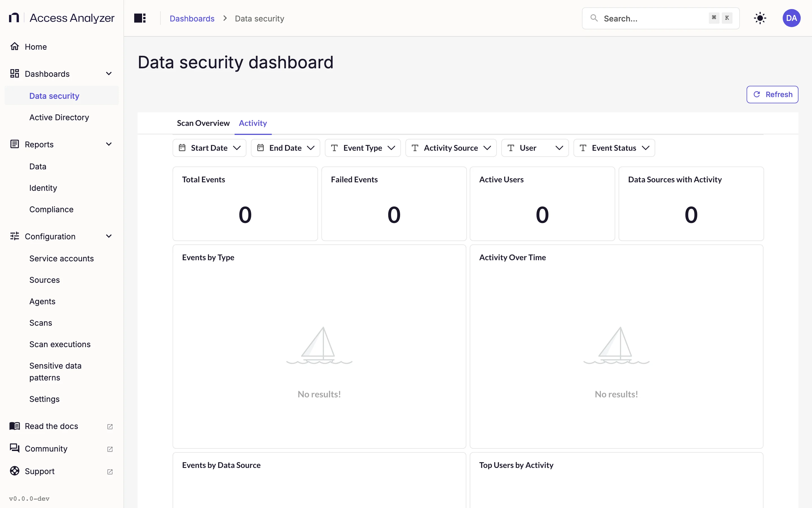Click Data Sources with Activity card
This screenshot has width=812, height=508.
691,203
